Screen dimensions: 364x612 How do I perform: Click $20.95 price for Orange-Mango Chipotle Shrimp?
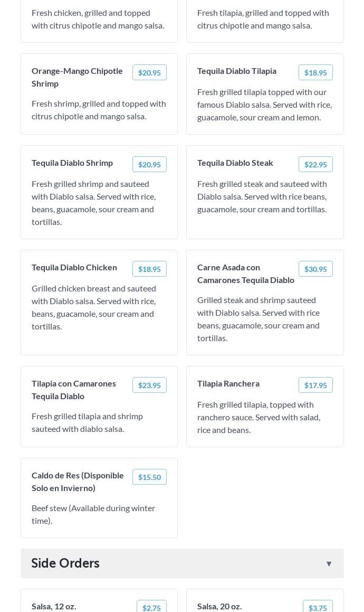149,73
